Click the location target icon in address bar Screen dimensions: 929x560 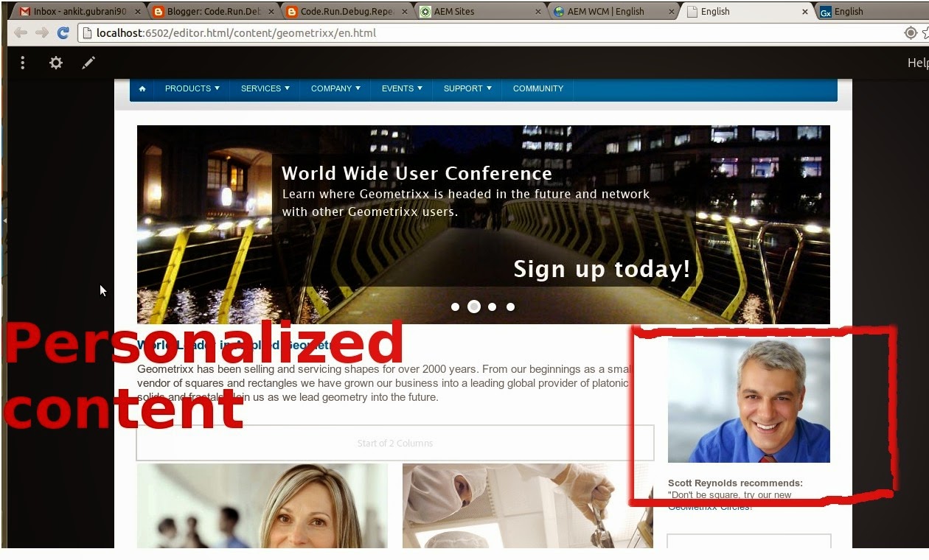pyautogui.click(x=911, y=33)
